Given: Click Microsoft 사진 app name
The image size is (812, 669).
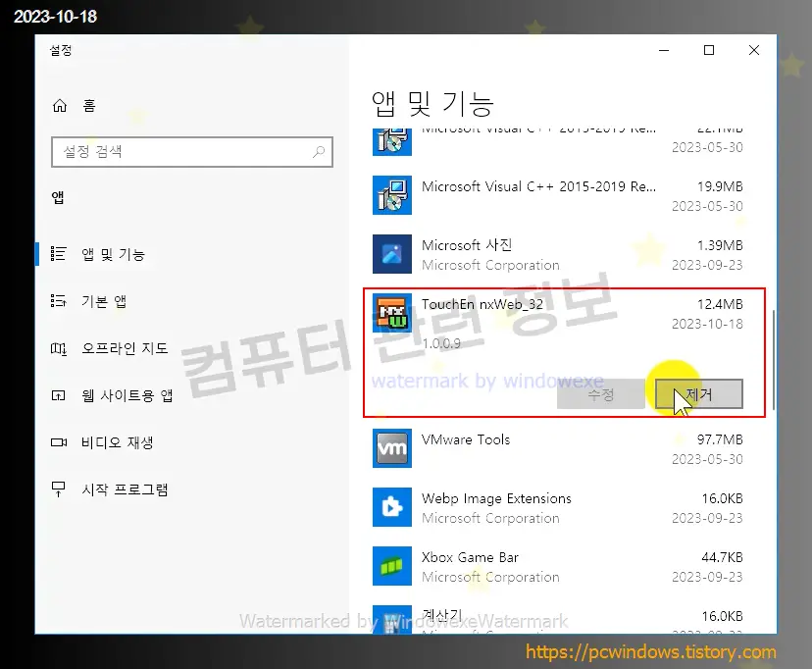Looking at the screenshot, I should click(467, 245).
